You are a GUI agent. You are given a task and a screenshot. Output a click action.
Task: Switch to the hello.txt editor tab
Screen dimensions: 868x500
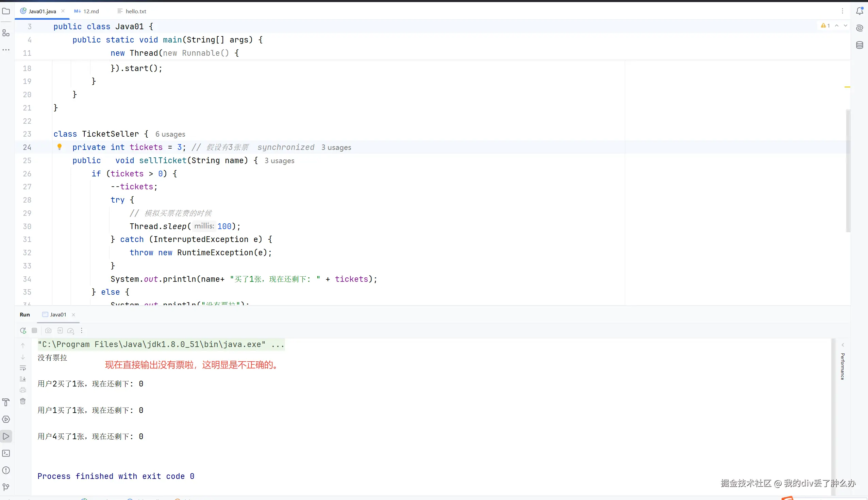pyautogui.click(x=132, y=11)
